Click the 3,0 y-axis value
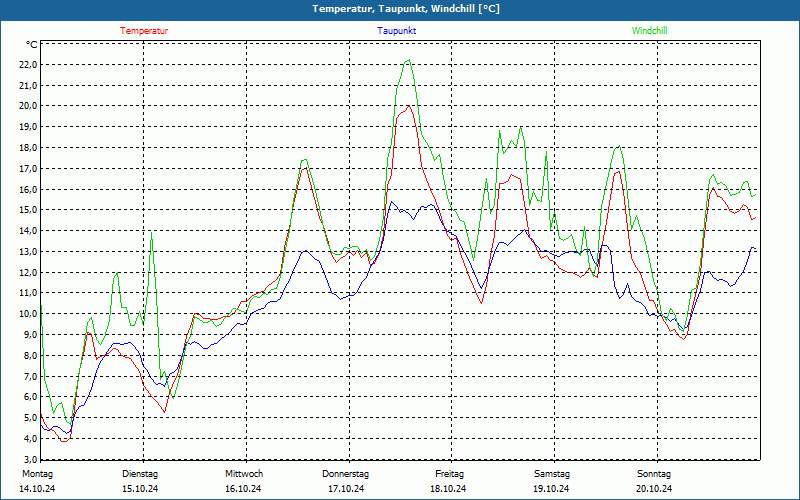This screenshot has width=800, height=500. point(30,459)
